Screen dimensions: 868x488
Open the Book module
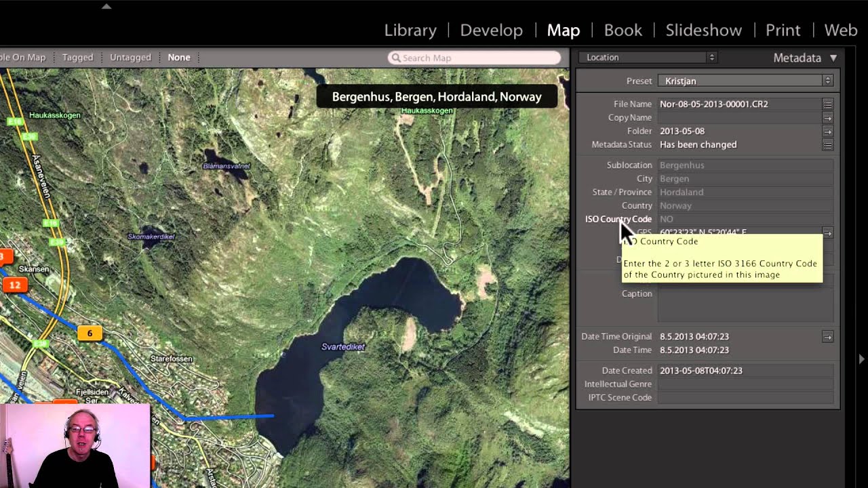coord(623,30)
